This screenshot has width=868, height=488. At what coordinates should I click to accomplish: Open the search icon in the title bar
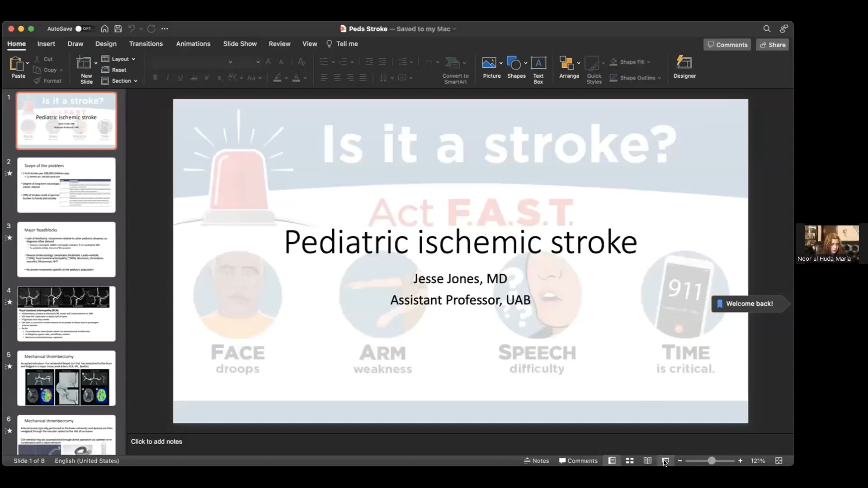pos(767,28)
